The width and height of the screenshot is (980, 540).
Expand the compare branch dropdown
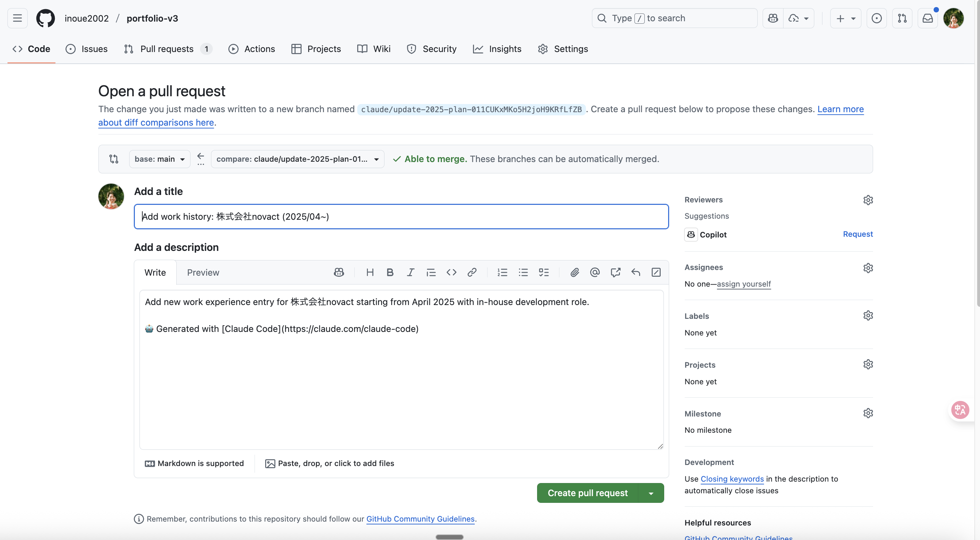[x=297, y=159]
